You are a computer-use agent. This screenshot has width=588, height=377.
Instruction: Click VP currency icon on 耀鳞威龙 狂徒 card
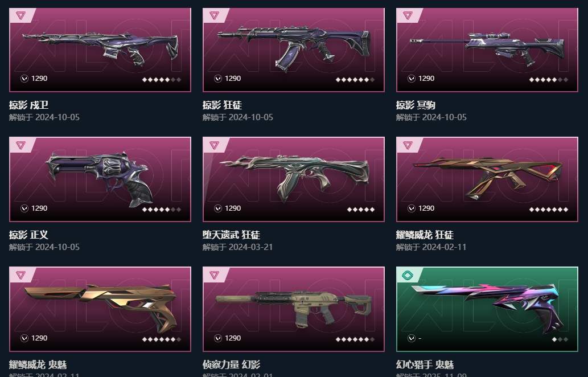412,208
